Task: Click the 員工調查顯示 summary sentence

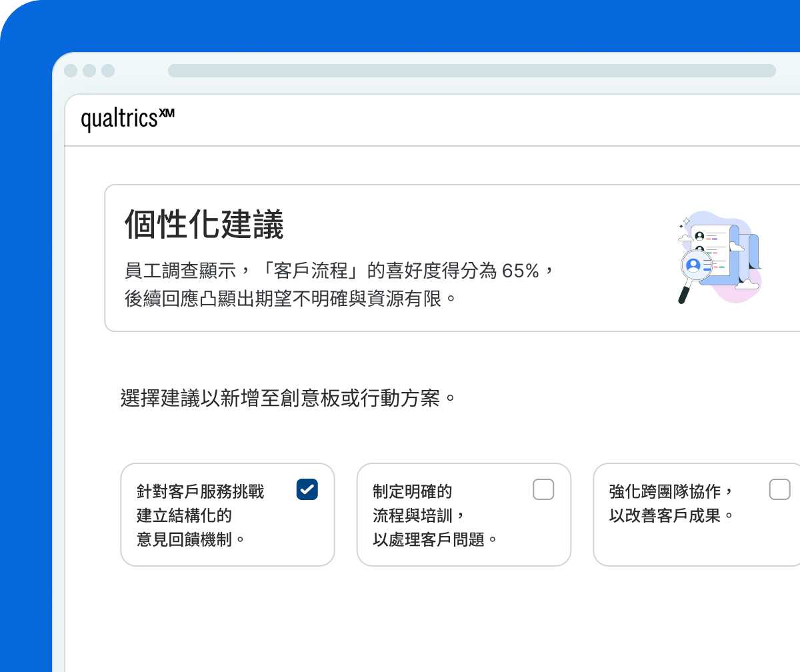Action: (339, 271)
